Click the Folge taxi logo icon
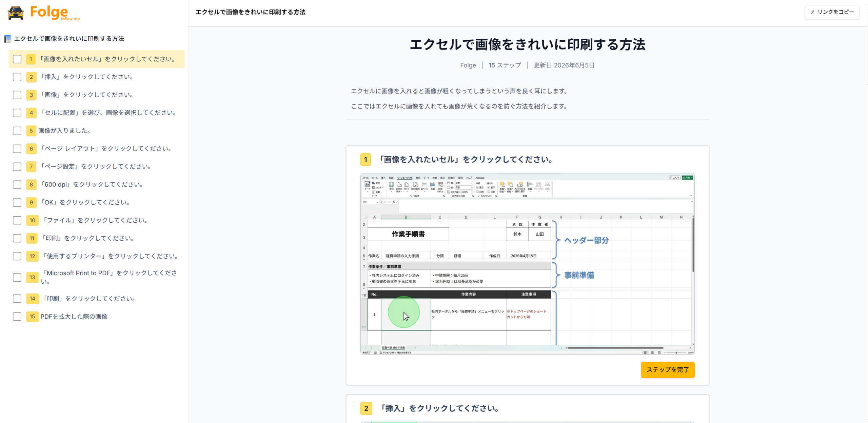The image size is (868, 423). (16, 13)
